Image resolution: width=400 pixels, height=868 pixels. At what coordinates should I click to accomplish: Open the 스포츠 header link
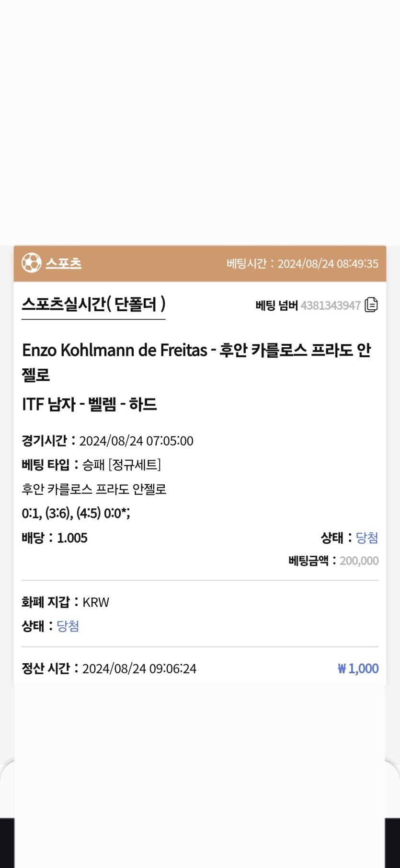(x=63, y=263)
